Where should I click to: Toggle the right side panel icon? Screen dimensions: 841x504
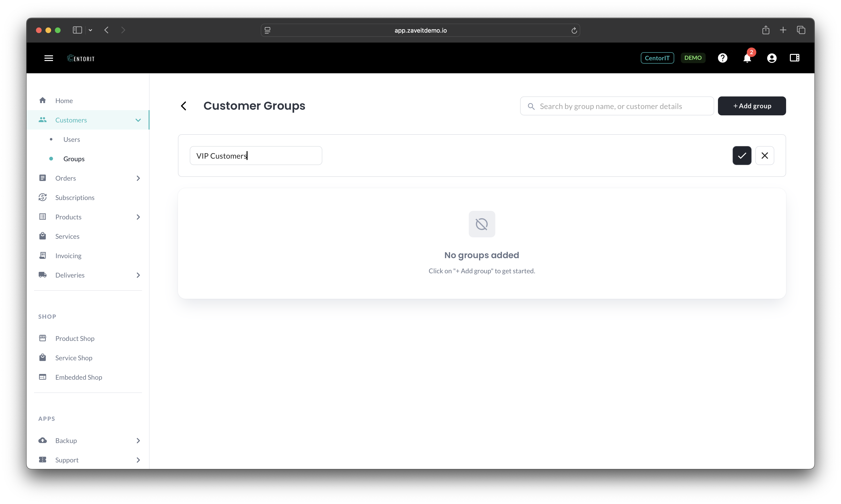click(794, 58)
